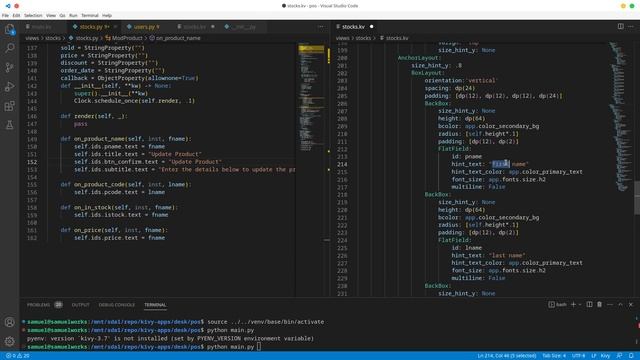Open the notifications bell in status bar
This screenshot has height=360, width=640.
(631, 356)
